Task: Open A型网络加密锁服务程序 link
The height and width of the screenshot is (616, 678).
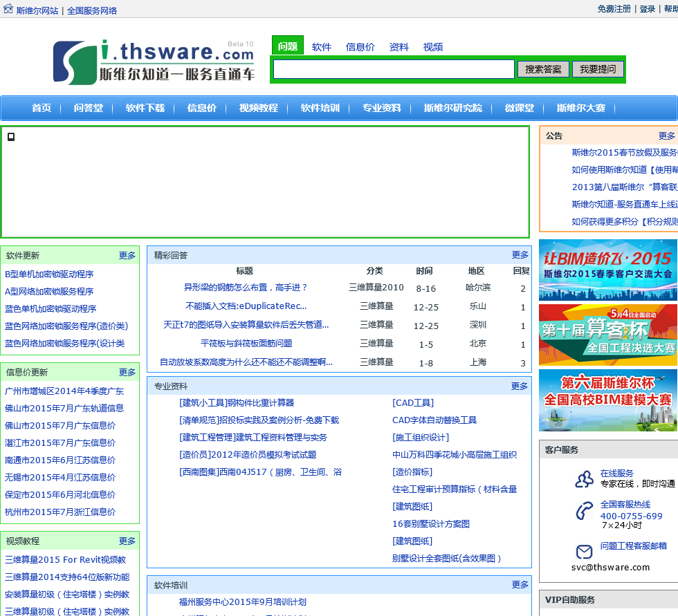Action: [49, 292]
